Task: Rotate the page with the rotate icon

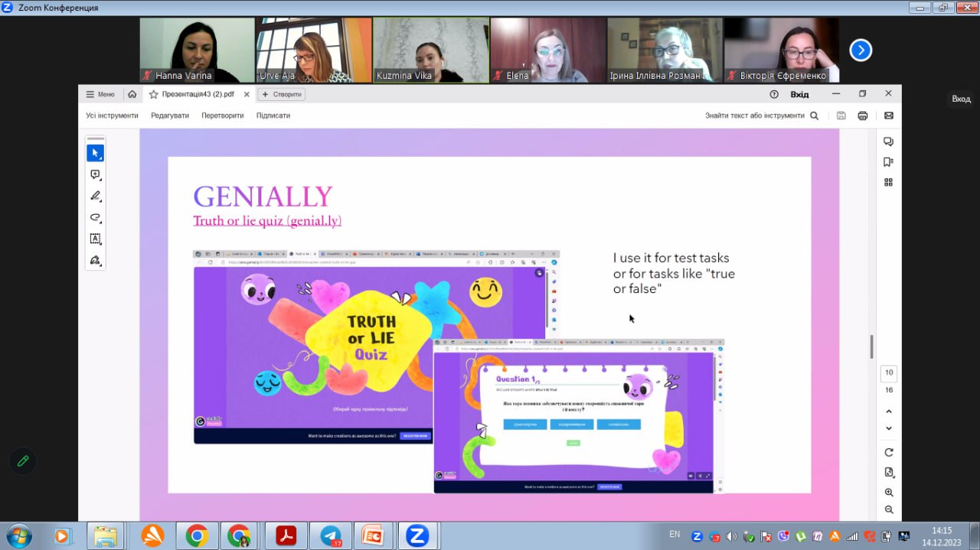Action: click(889, 452)
